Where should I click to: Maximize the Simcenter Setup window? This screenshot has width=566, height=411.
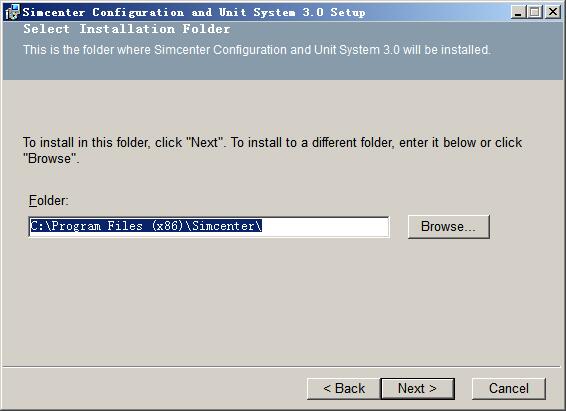(x=535, y=12)
